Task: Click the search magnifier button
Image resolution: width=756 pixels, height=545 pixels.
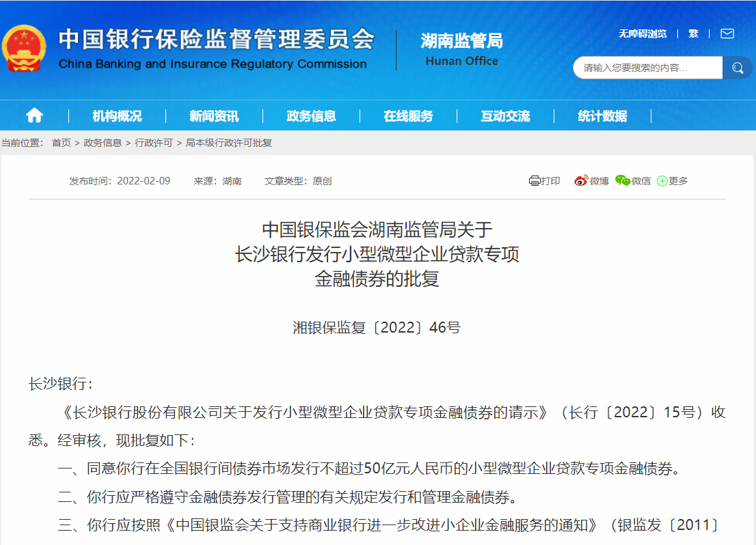Action: coord(737,68)
